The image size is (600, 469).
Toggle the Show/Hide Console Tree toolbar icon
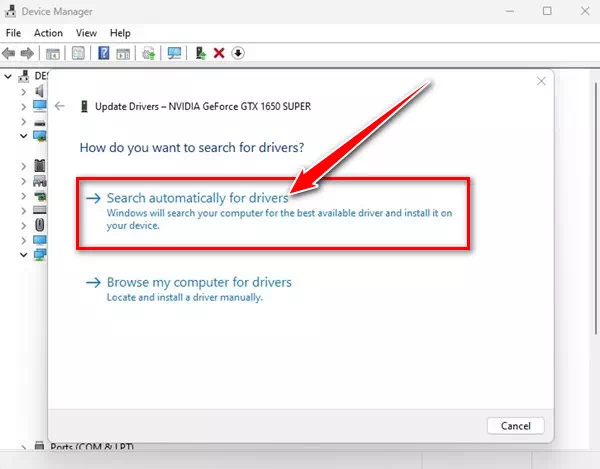coord(52,54)
